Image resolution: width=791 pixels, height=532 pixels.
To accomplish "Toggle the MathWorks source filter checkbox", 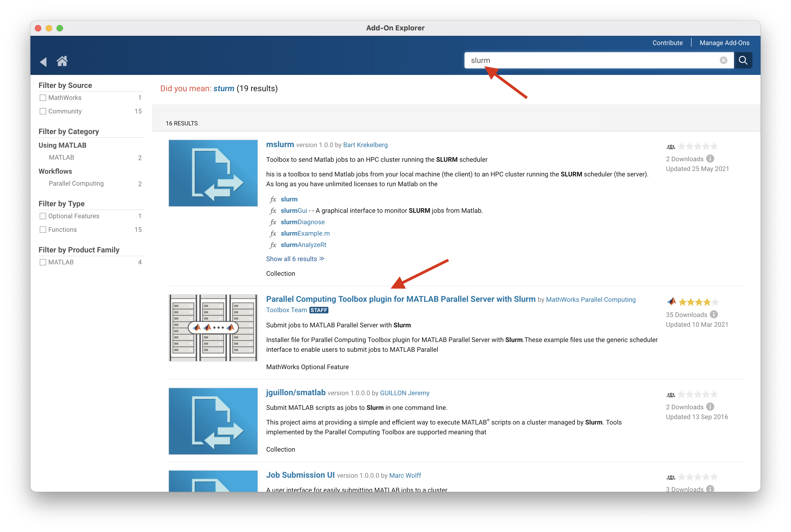I will click(x=42, y=97).
